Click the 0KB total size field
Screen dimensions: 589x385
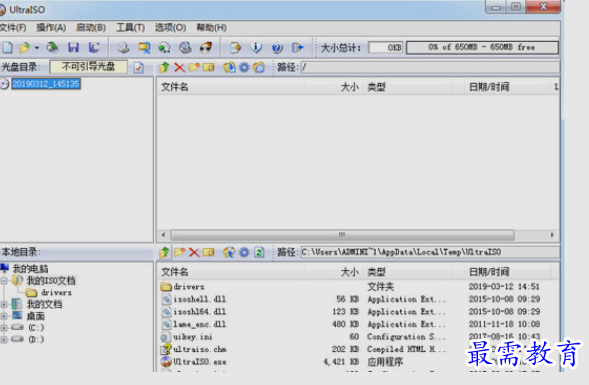coord(385,47)
